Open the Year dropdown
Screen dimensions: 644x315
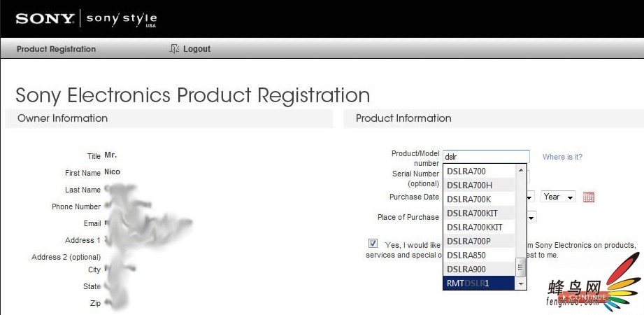pos(558,197)
